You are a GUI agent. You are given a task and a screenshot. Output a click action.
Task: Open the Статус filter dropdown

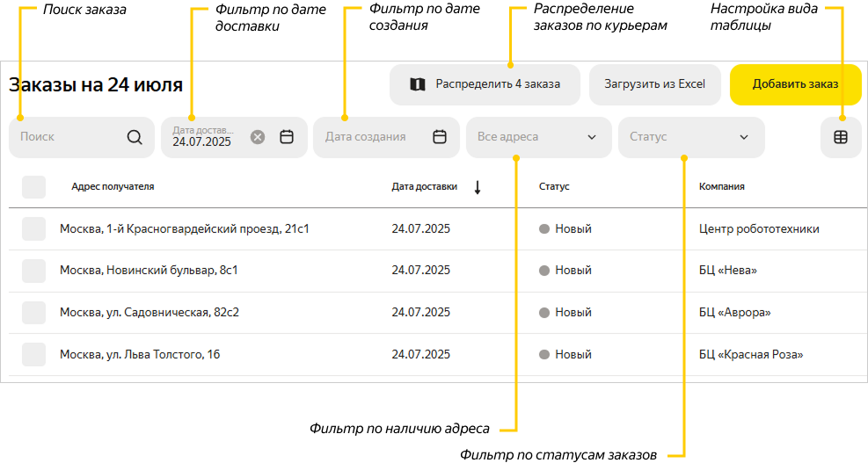tap(691, 137)
